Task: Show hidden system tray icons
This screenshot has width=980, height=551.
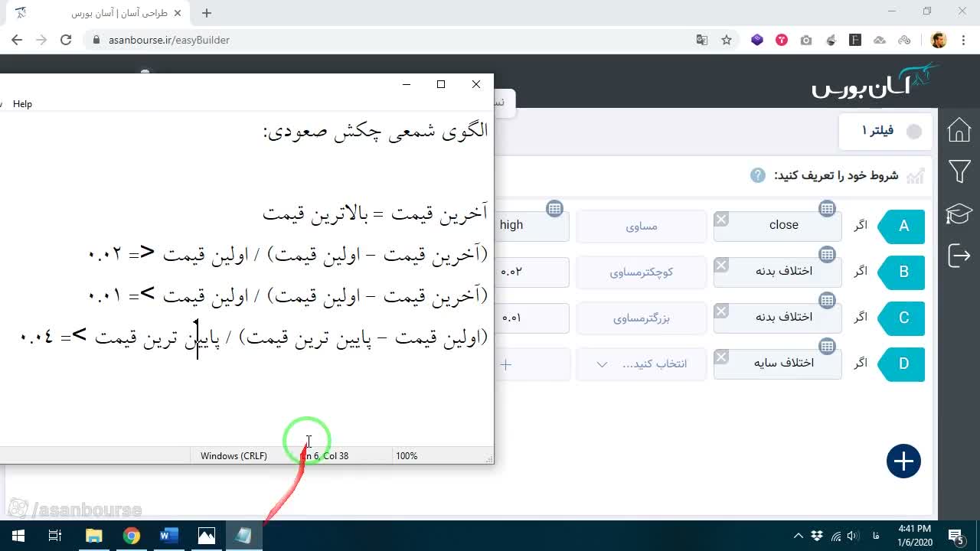Action: [799, 536]
